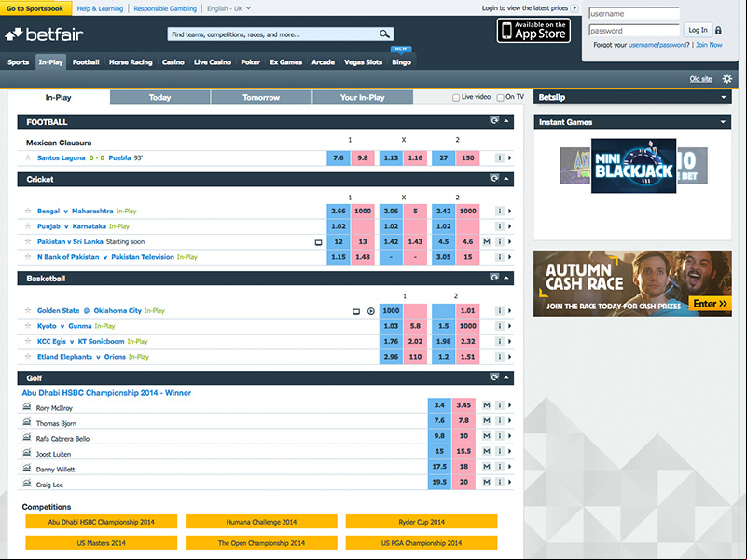Select pink lay price 3.45 for Rory McIlroy
The height and width of the screenshot is (560, 747).
coord(463,405)
